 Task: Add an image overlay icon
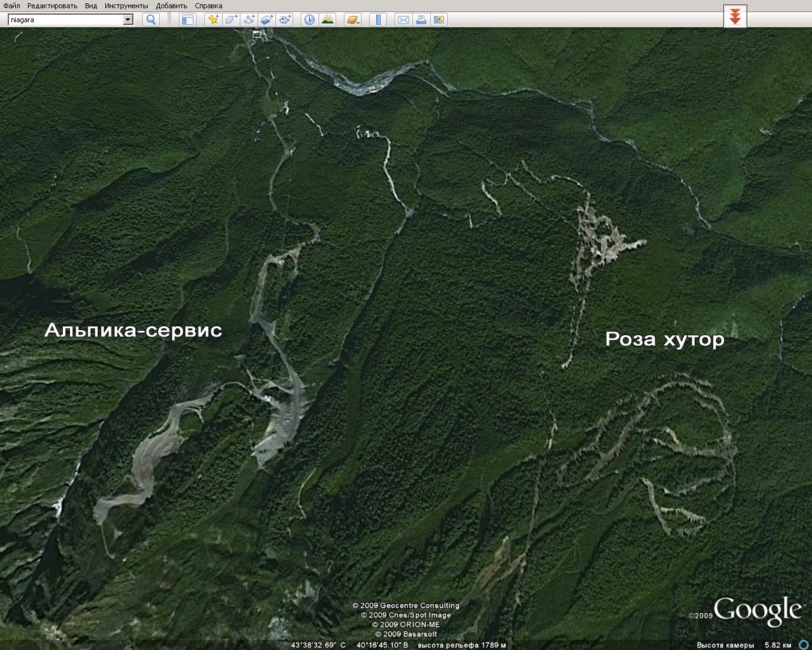coord(266,20)
